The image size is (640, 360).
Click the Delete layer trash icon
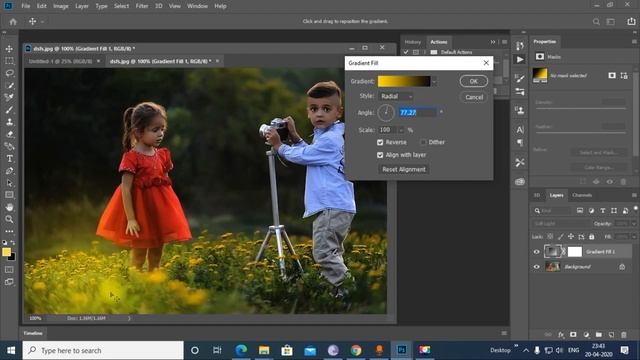coord(624,335)
